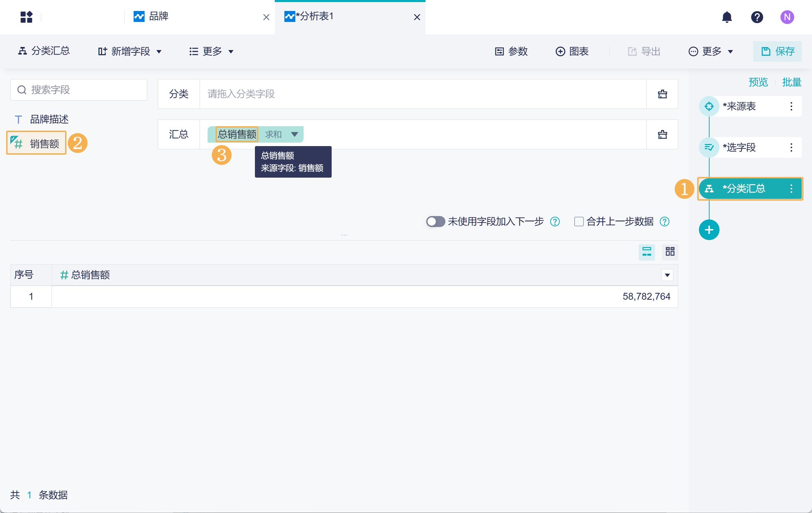Image resolution: width=812 pixels, height=513 pixels.
Task: Toggle 未使用字段加入下一步 switch
Action: 435,222
